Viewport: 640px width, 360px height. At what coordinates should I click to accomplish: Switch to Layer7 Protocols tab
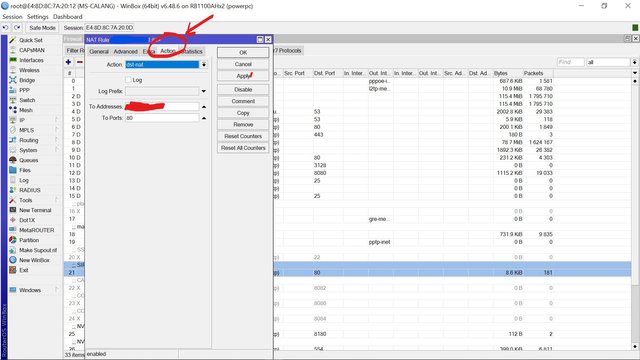(287, 51)
